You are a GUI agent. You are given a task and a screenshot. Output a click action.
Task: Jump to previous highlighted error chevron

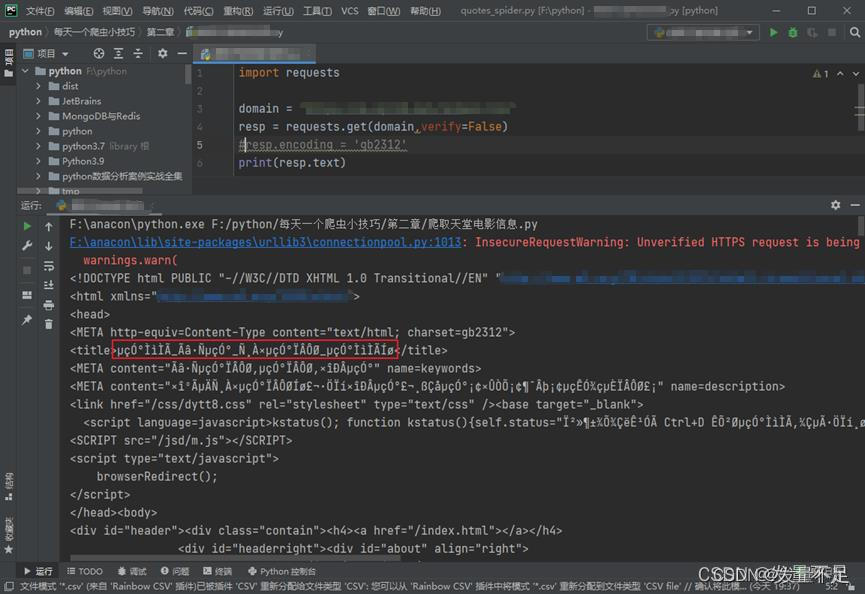click(x=840, y=73)
